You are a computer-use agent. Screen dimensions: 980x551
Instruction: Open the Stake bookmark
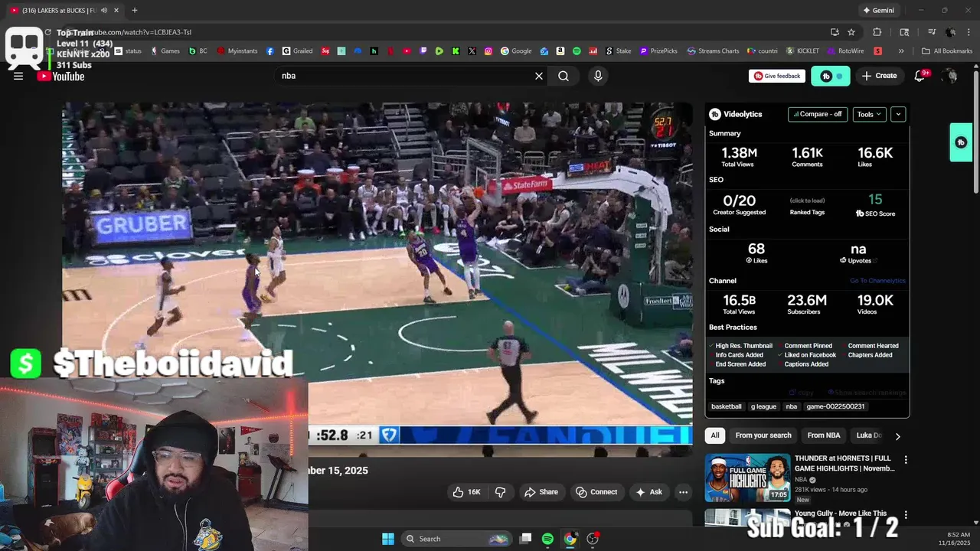click(619, 51)
